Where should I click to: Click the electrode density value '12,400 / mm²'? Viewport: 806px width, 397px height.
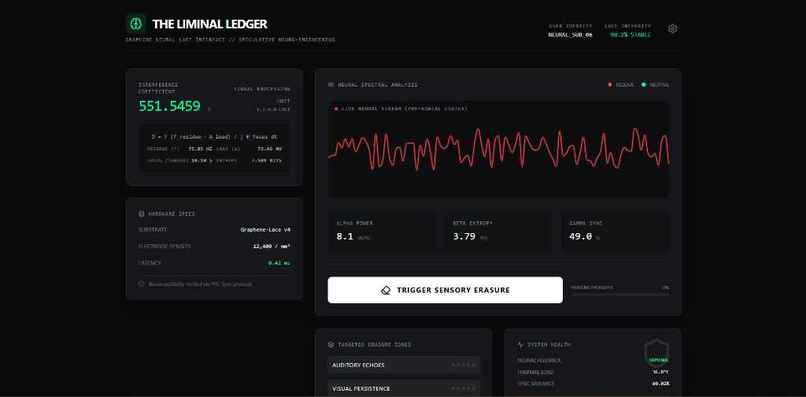271,246
